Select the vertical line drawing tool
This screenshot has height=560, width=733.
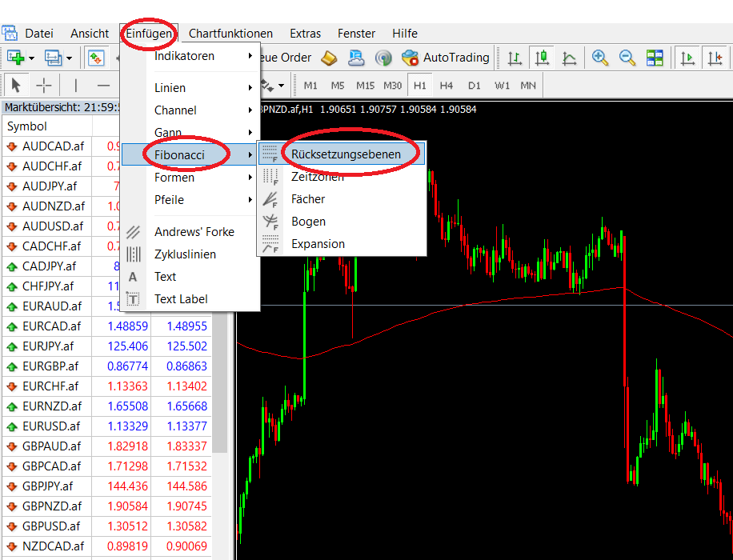point(76,85)
